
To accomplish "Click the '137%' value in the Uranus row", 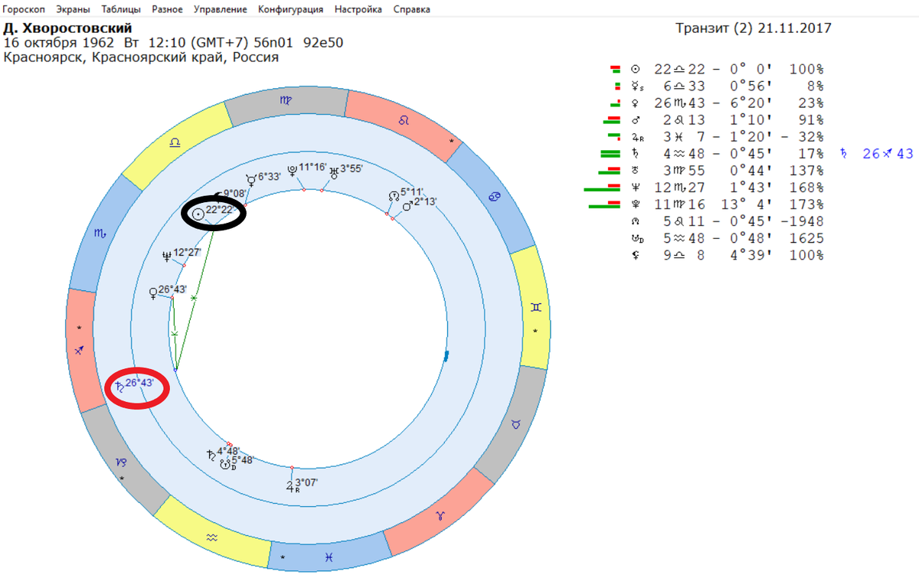I will (808, 171).
